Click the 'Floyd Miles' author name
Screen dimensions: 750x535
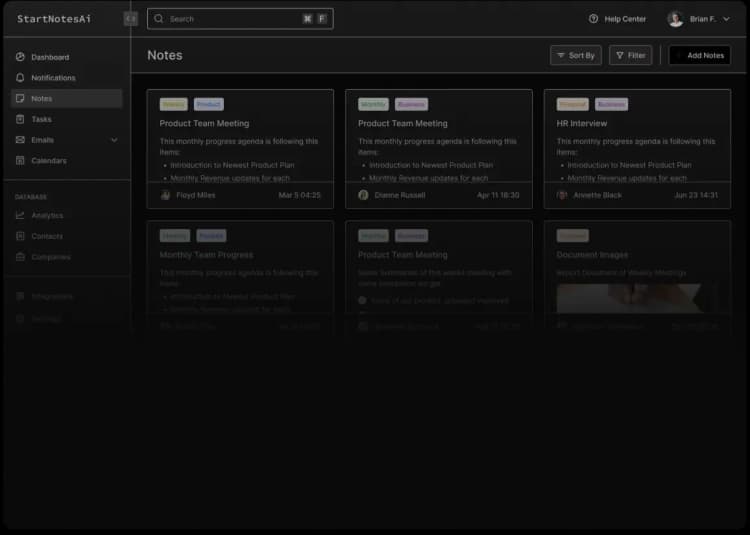[x=196, y=195]
